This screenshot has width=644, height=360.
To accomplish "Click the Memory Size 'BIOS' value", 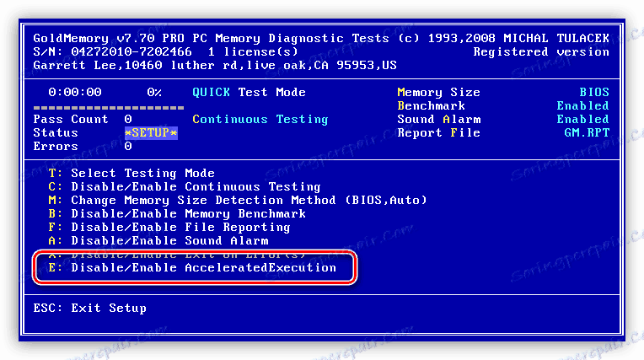I will 594,93.
